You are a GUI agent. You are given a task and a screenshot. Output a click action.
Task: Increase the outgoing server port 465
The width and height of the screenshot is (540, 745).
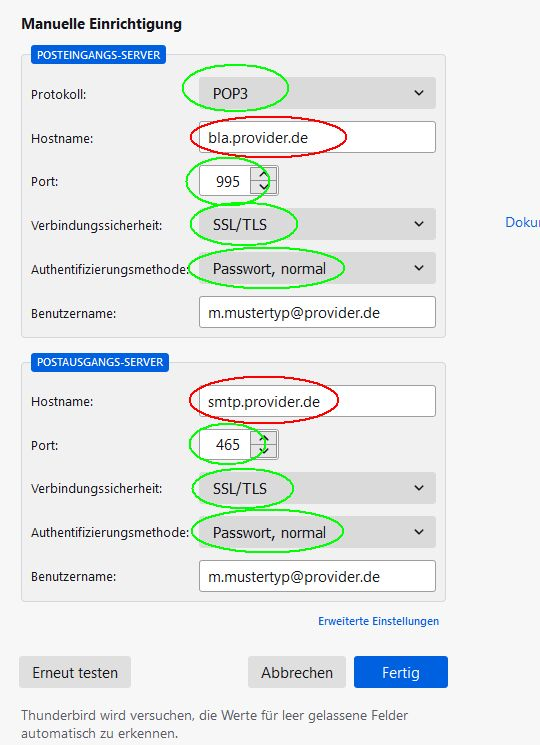point(264,439)
